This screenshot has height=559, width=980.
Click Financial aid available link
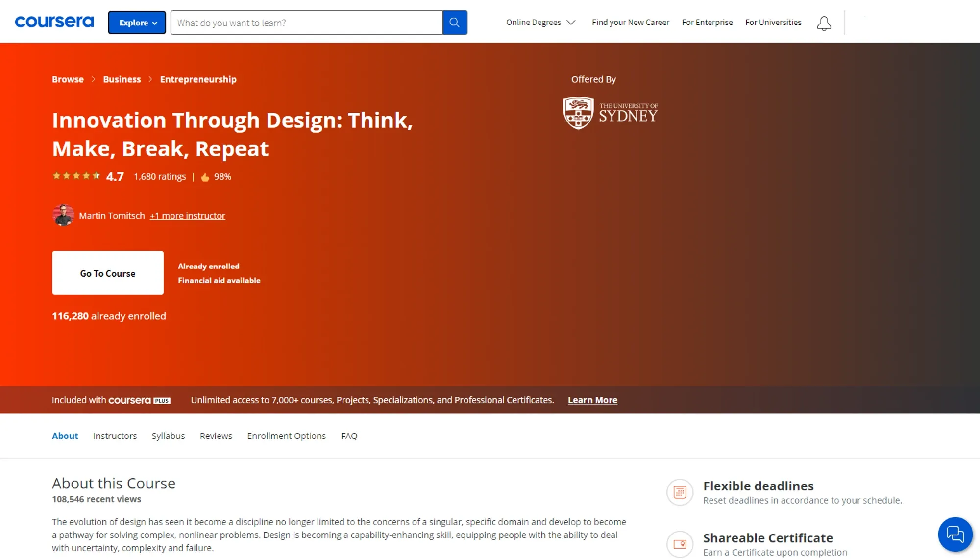[219, 280]
